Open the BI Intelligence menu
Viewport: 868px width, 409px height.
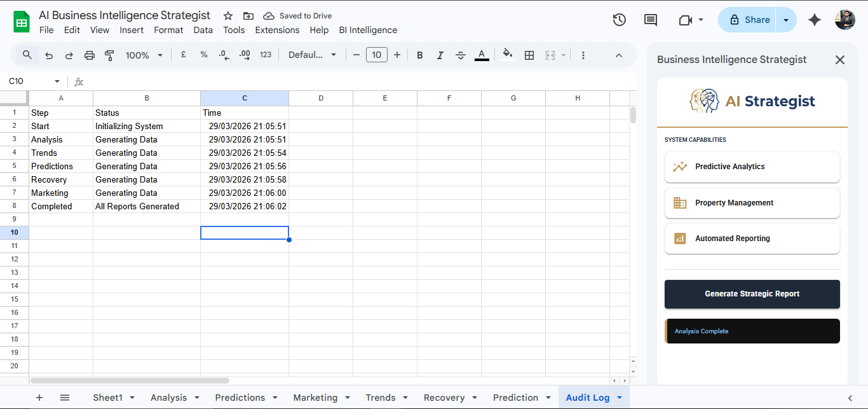368,30
